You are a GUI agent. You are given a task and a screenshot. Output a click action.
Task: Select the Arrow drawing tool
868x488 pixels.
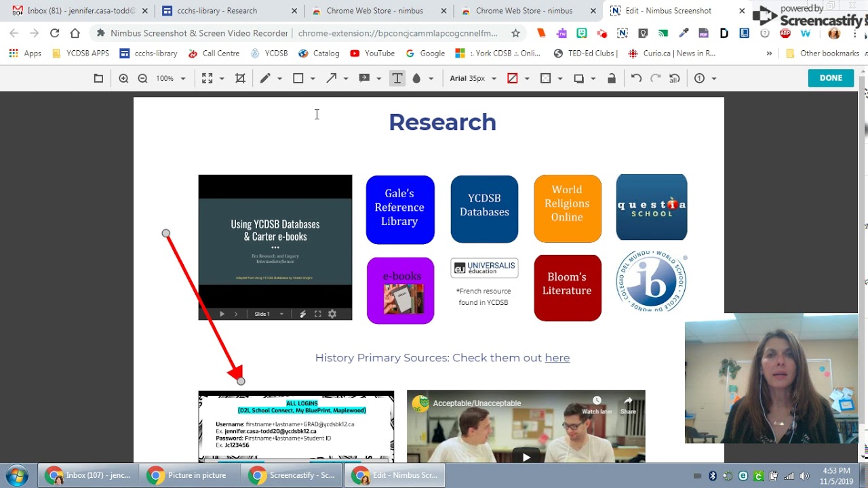(x=331, y=79)
